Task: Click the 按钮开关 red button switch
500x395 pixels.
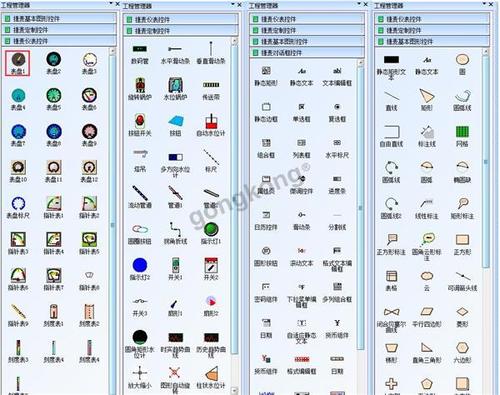Action: coord(140,125)
